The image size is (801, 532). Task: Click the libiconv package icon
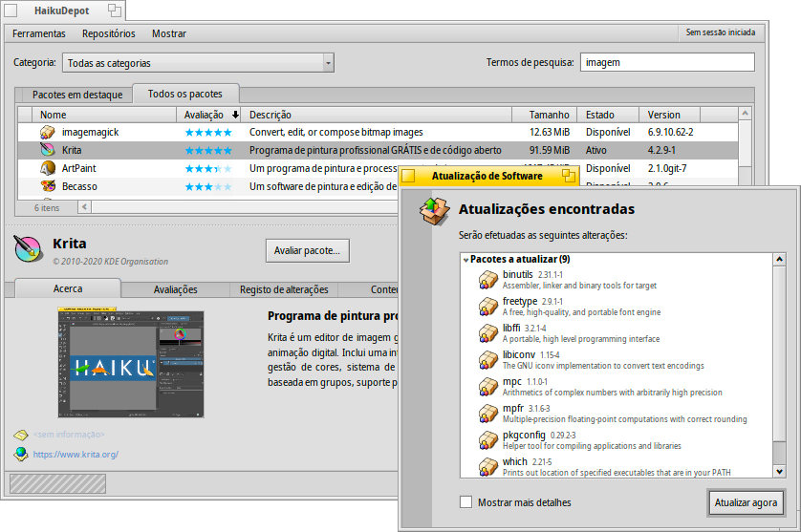[488, 360]
